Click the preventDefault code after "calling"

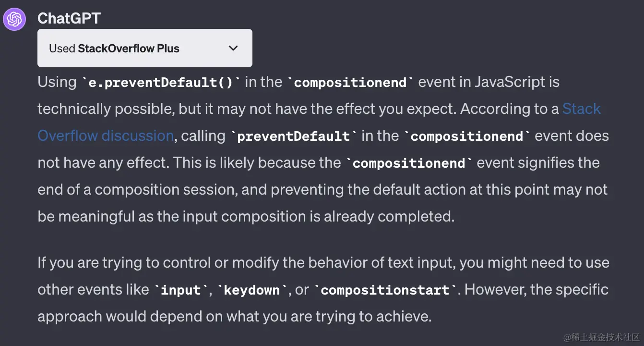click(293, 136)
